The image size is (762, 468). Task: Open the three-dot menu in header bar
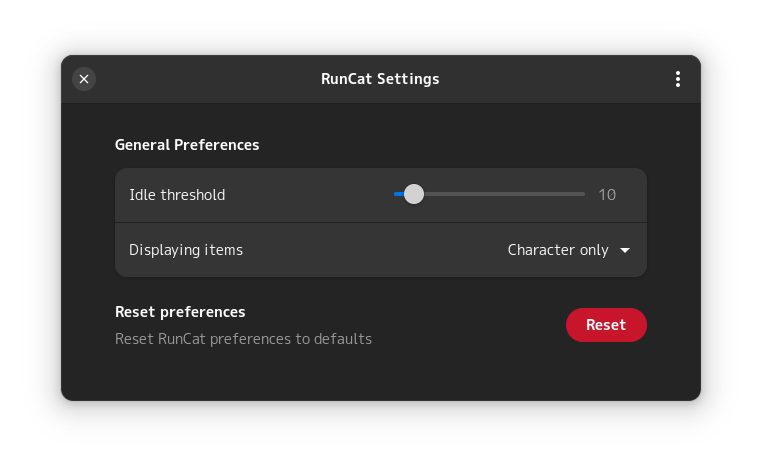pyautogui.click(x=678, y=79)
